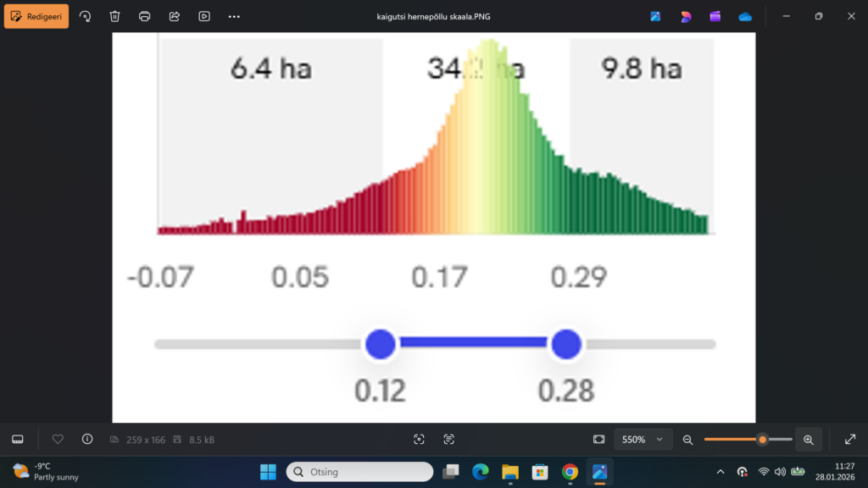The image size is (868, 488).
Task: Open Clipchamp from the purple toolbar icon
Action: pos(715,16)
